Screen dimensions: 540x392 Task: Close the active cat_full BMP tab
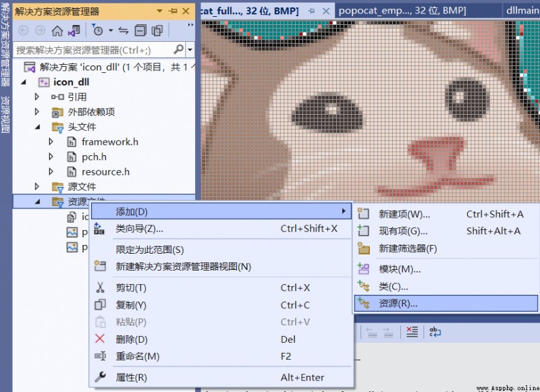(326, 11)
